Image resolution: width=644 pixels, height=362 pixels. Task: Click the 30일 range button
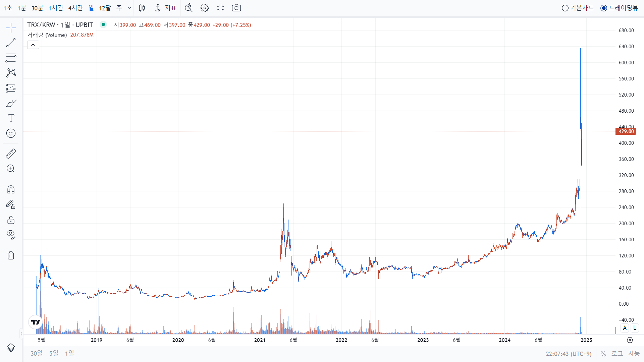pos(37,353)
